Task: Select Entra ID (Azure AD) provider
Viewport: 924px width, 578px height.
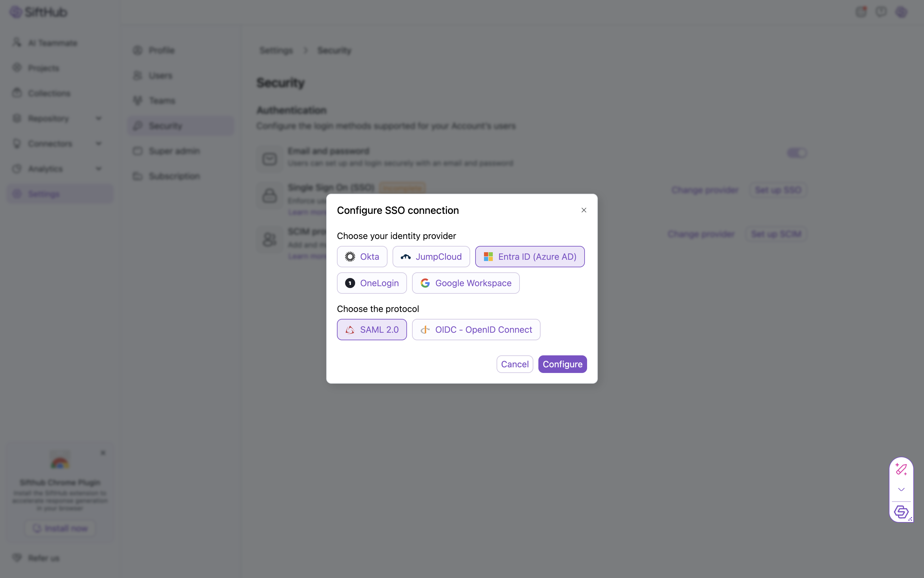Action: coord(530,257)
